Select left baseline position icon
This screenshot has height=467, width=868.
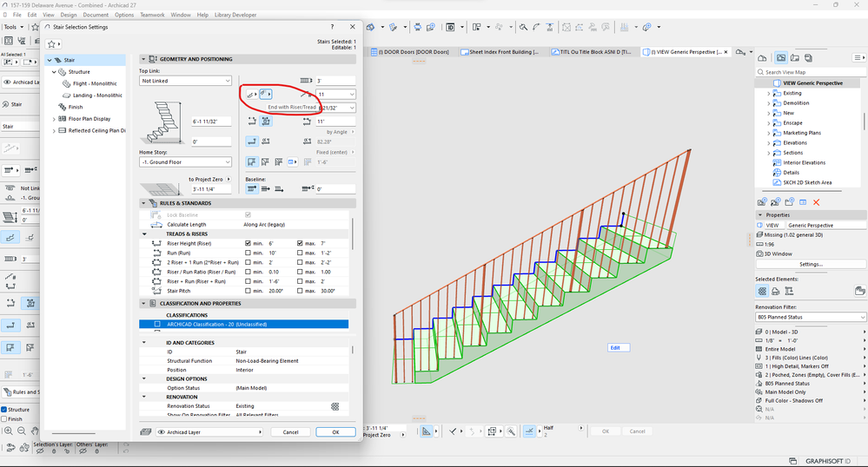[252, 188]
